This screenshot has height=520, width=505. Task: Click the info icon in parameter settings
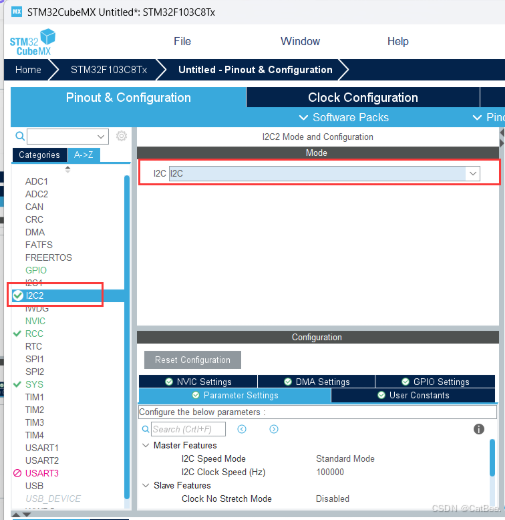[x=479, y=429]
